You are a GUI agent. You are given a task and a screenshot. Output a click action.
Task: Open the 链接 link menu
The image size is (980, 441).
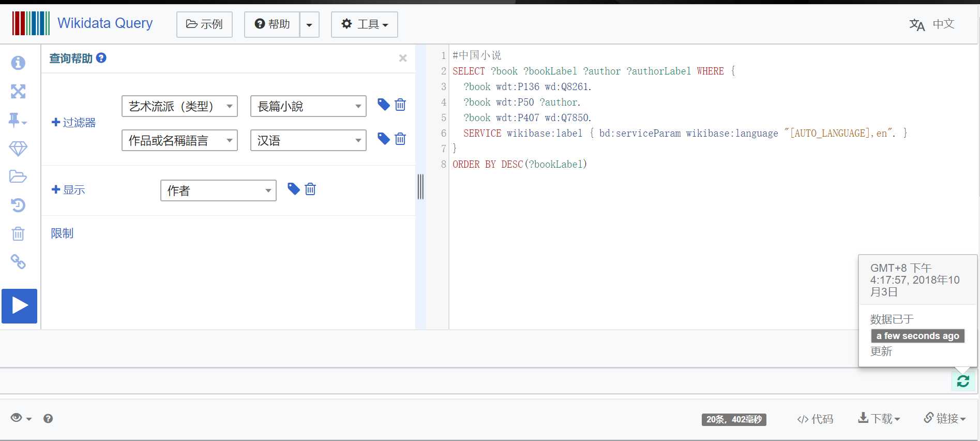[945, 418]
